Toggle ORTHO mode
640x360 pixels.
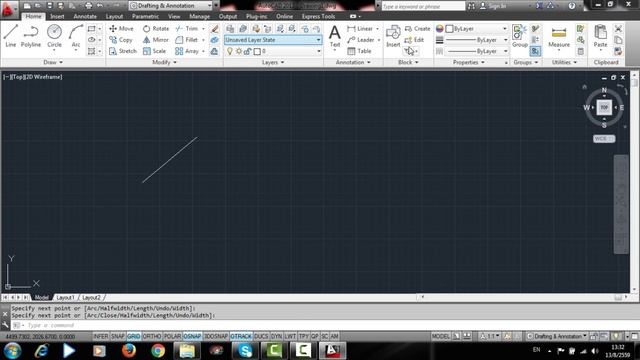152,336
